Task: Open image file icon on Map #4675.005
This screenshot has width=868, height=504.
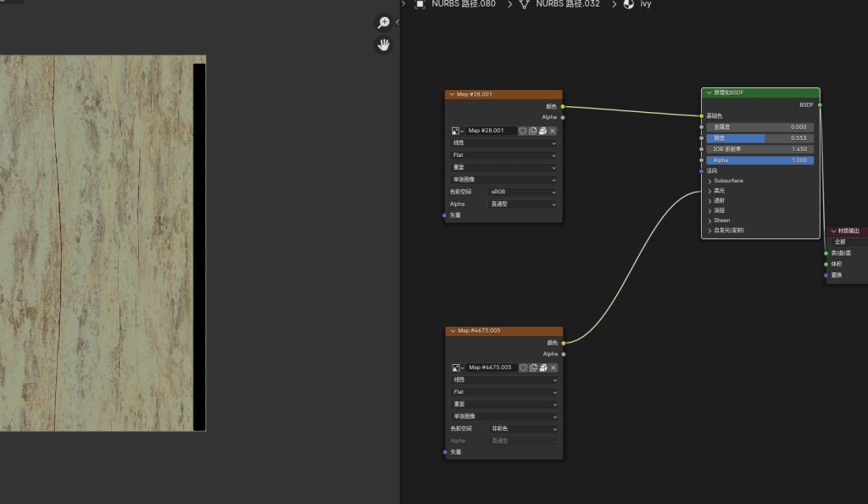Action: 542,367
